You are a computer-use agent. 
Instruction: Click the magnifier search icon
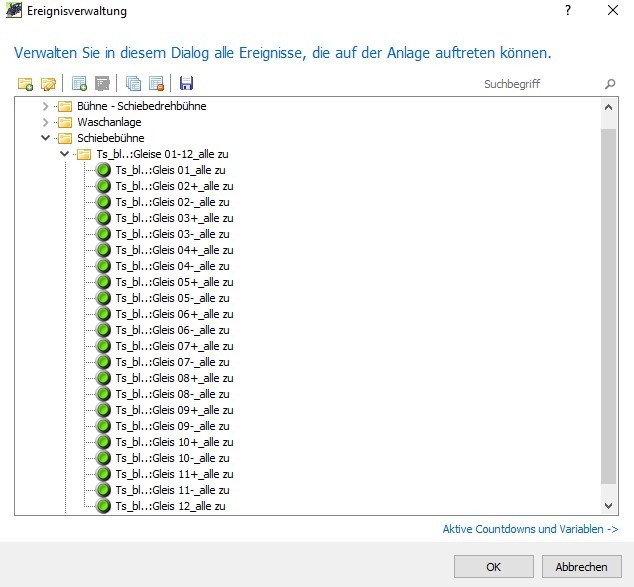[610, 84]
